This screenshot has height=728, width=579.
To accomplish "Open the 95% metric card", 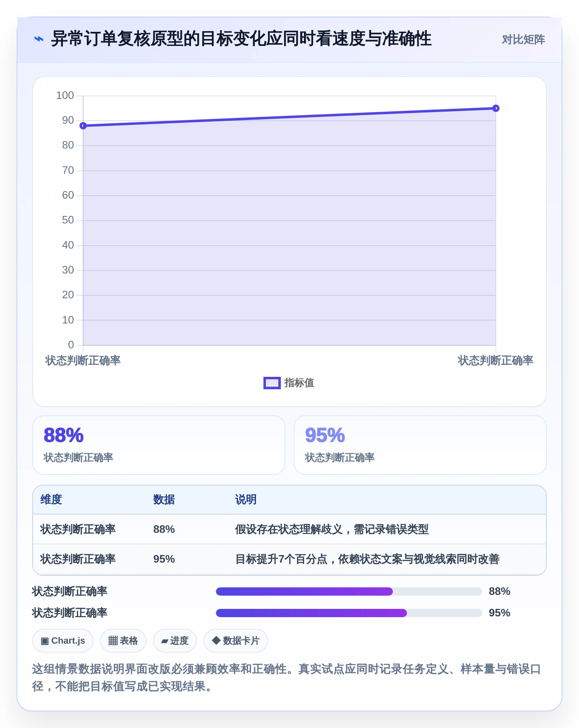I will click(420, 445).
